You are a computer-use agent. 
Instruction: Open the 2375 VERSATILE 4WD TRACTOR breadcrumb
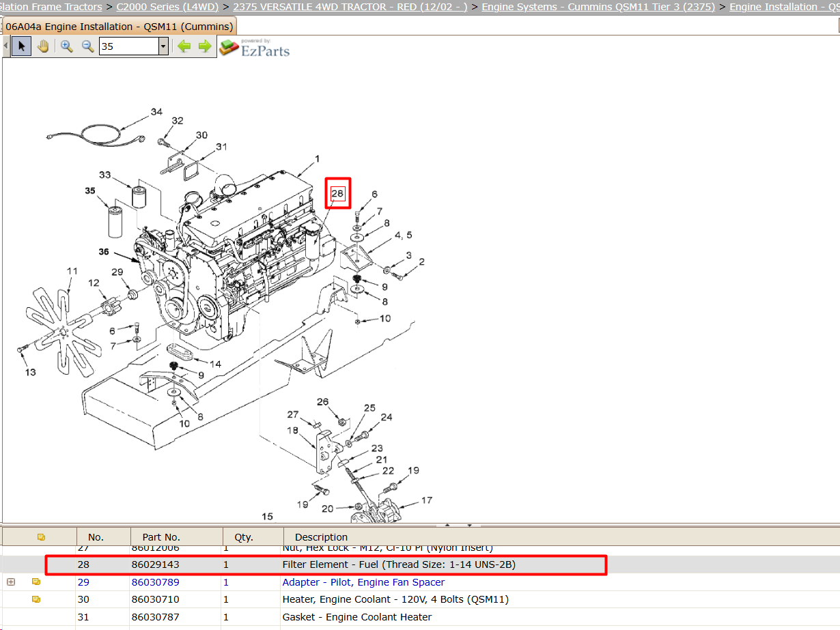click(x=350, y=7)
